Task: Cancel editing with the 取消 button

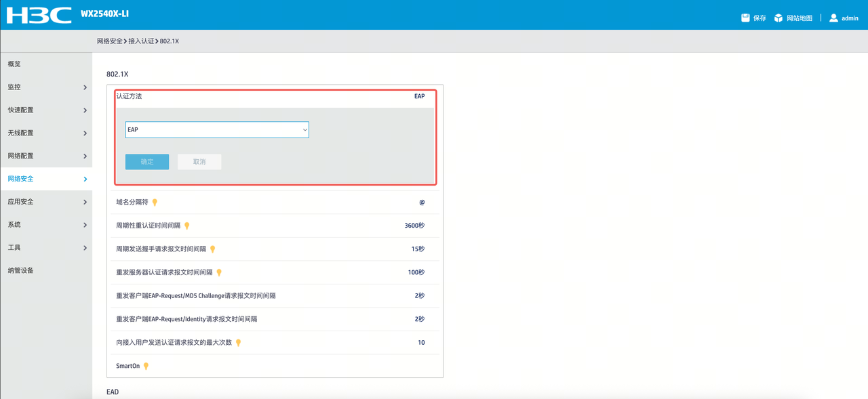Action: (x=199, y=162)
